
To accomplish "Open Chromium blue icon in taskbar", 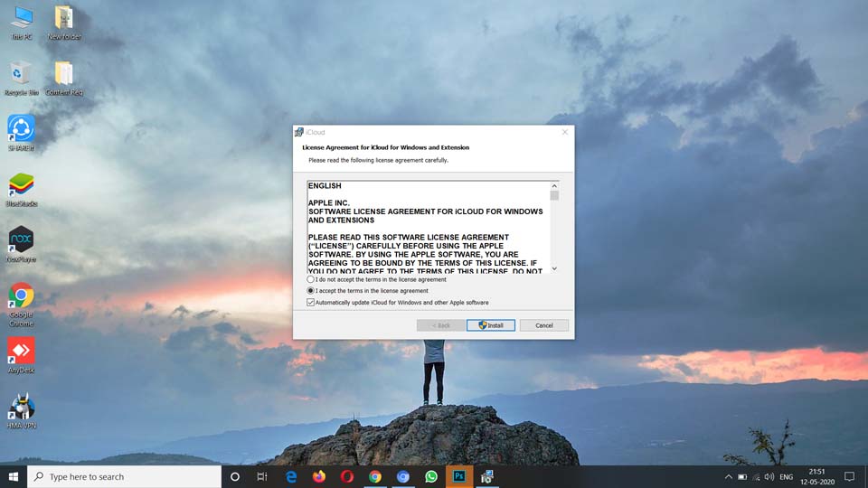I will tap(403, 476).
